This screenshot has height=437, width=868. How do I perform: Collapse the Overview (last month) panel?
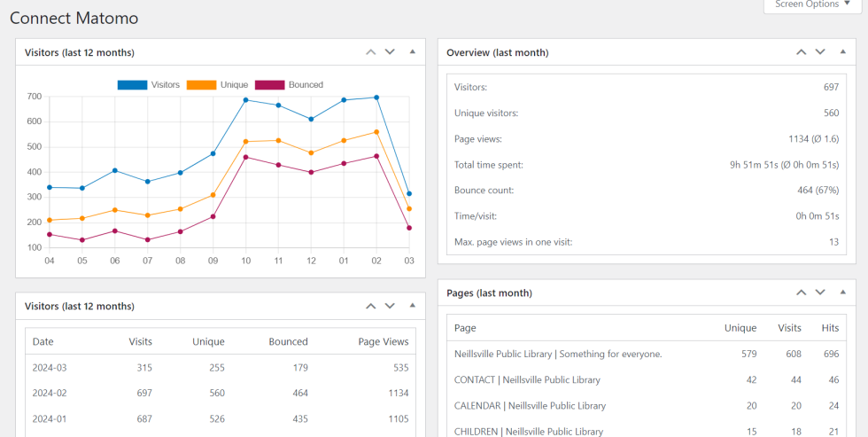point(842,52)
